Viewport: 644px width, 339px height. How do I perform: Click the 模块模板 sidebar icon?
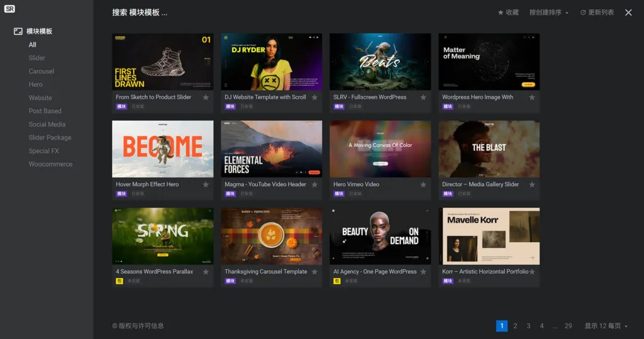click(x=18, y=31)
